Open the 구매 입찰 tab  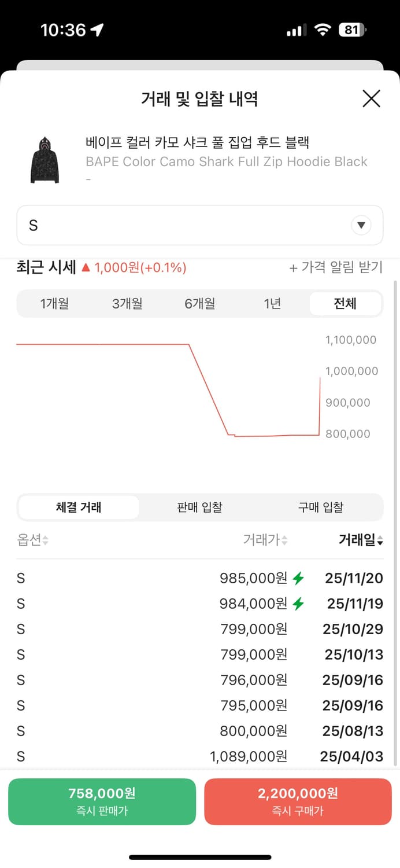click(x=321, y=507)
